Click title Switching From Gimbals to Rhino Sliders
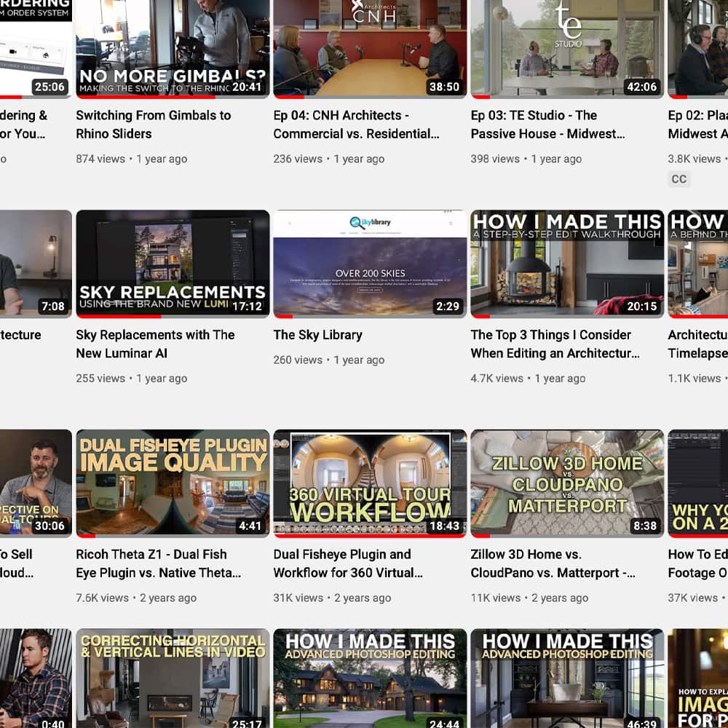Viewport: 728px width, 728px height. point(154,124)
